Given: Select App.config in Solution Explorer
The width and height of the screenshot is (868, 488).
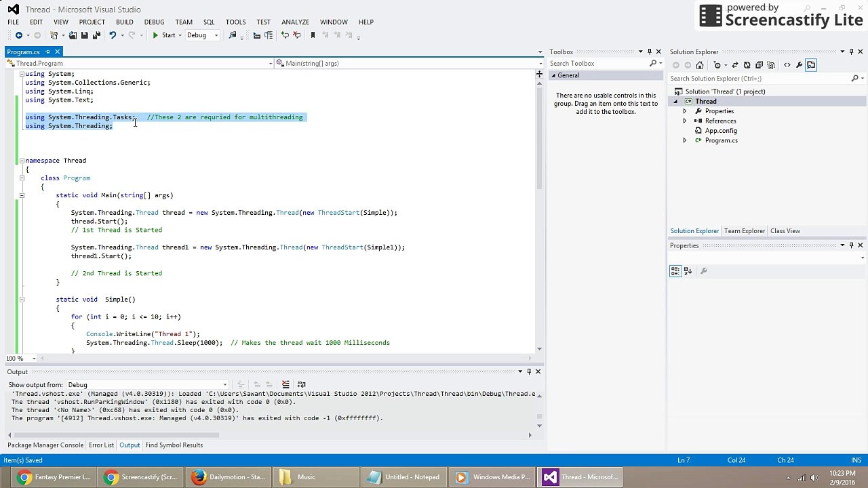Looking at the screenshot, I should (x=720, y=131).
